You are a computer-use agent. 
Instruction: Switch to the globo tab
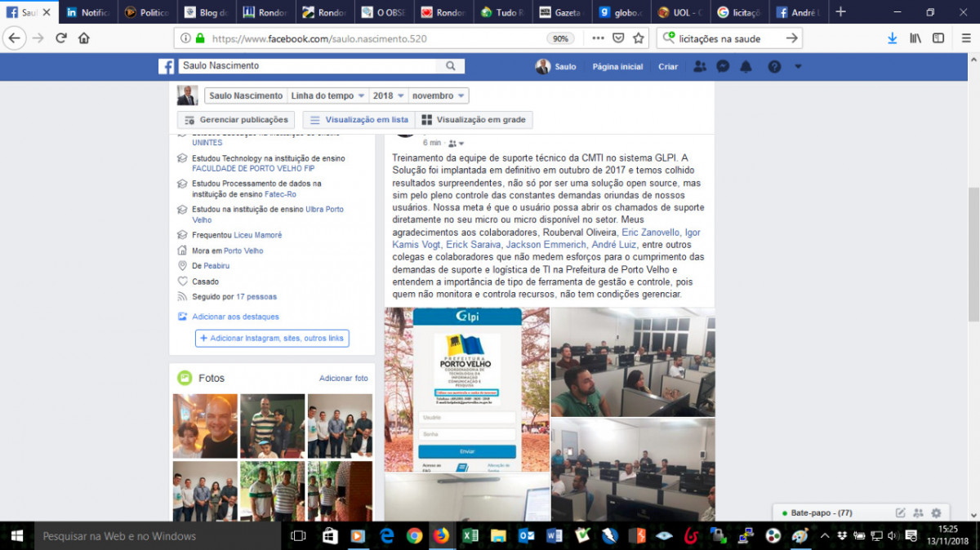pos(622,12)
